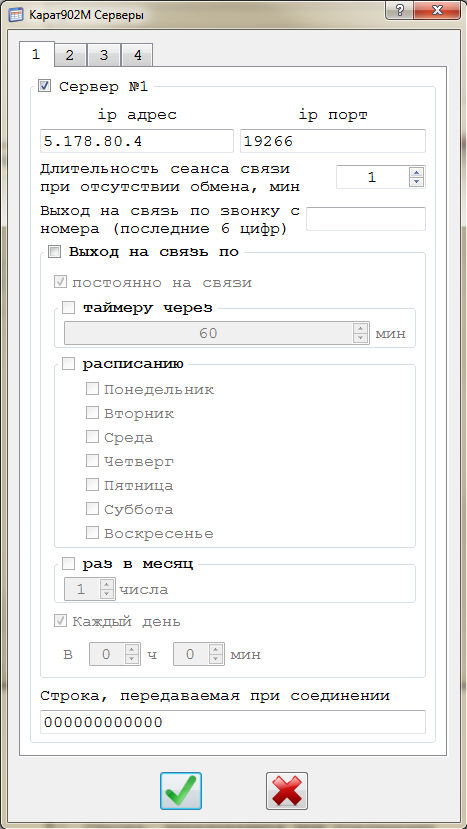
Task: Check the Пятница checkbox
Action: pos(93,484)
